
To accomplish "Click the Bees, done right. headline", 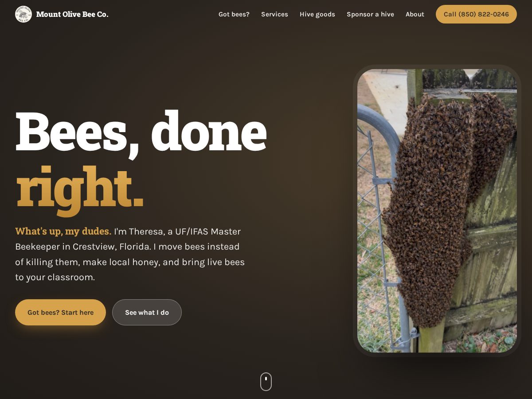I will (141, 162).
